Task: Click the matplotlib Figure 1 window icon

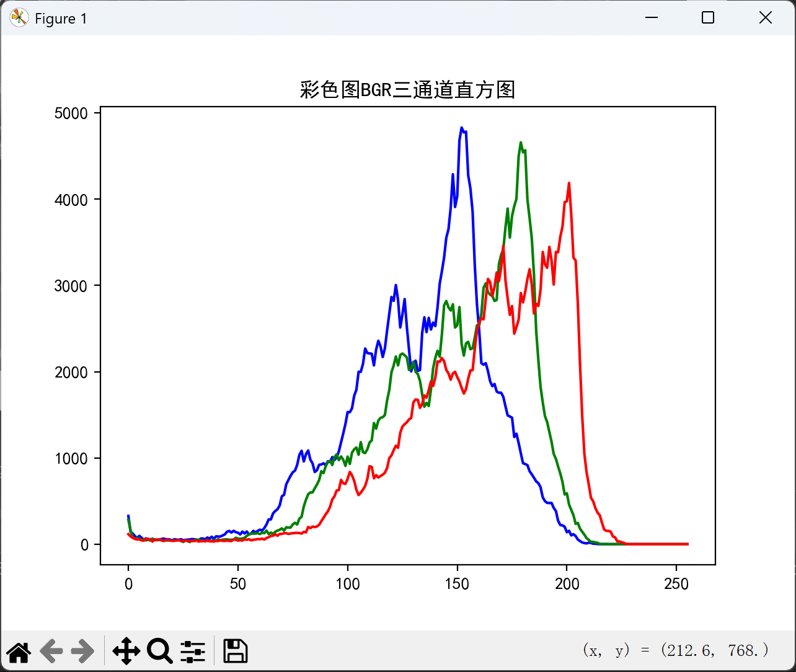Action: click(19, 18)
